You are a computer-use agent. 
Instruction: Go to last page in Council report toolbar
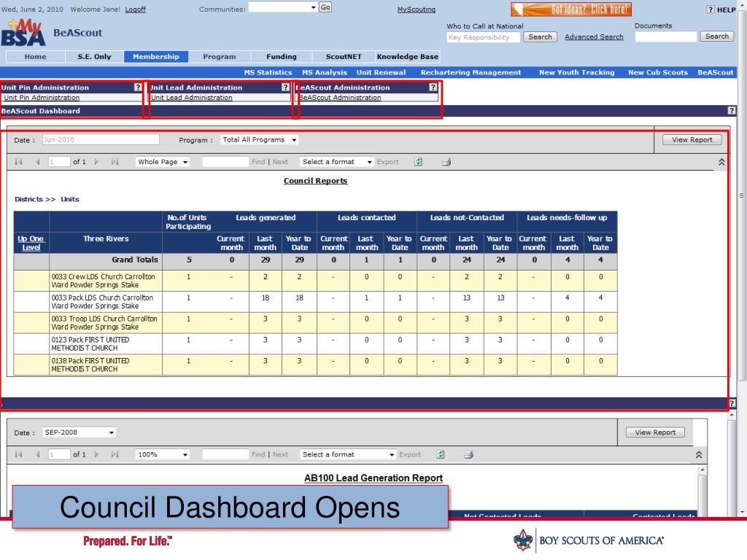[x=115, y=162]
